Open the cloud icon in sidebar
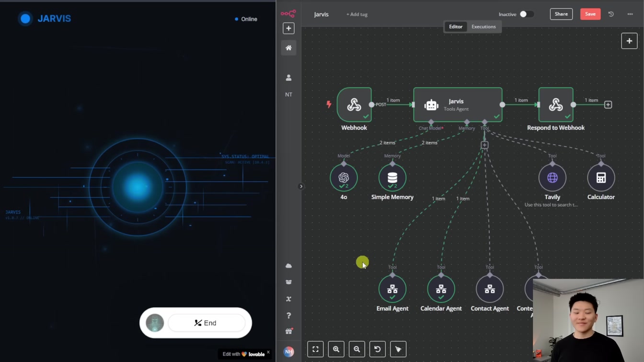 click(x=288, y=266)
